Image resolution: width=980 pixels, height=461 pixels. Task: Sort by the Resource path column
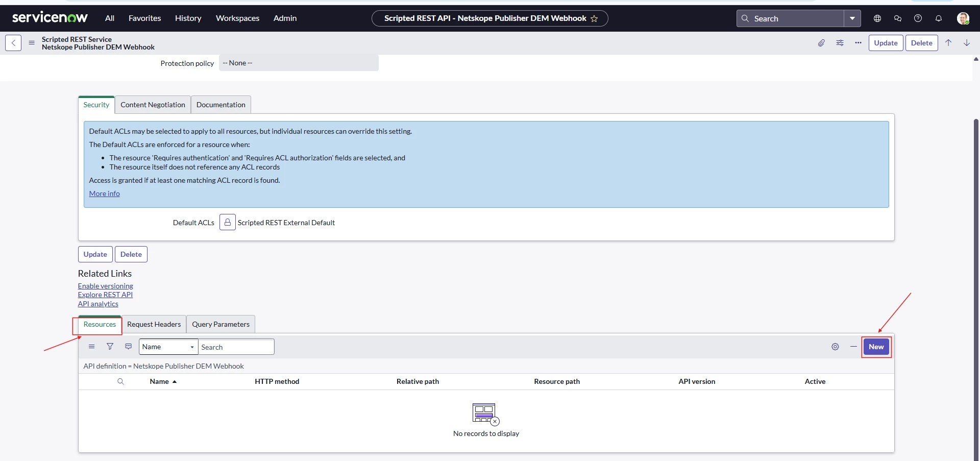[557, 381]
